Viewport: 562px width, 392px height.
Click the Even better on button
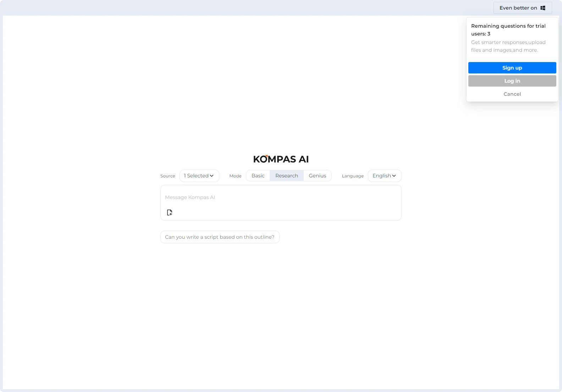pyautogui.click(x=522, y=8)
